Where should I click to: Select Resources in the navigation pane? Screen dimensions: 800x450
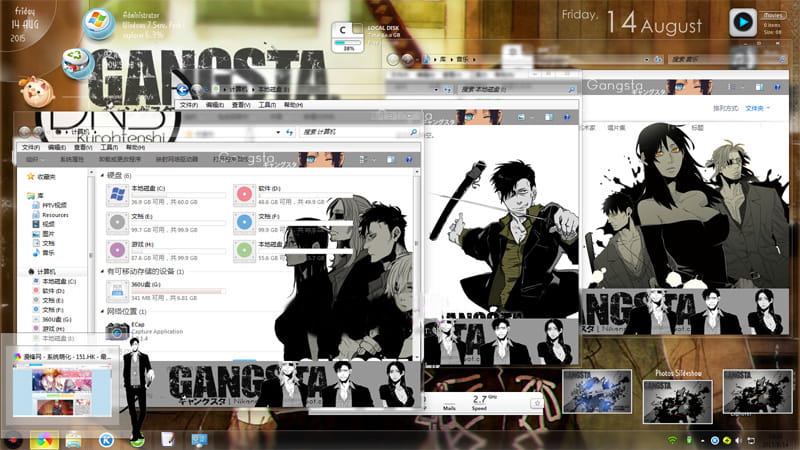(55, 215)
